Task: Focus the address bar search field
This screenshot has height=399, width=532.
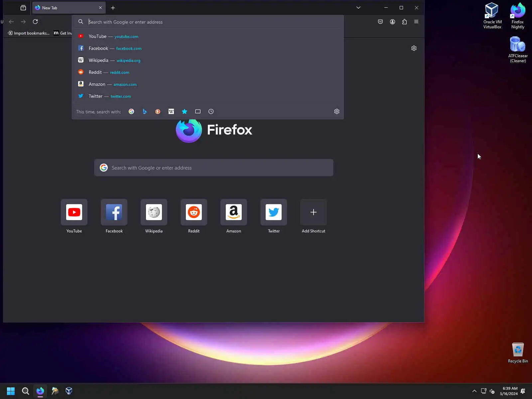Action: 208,22
